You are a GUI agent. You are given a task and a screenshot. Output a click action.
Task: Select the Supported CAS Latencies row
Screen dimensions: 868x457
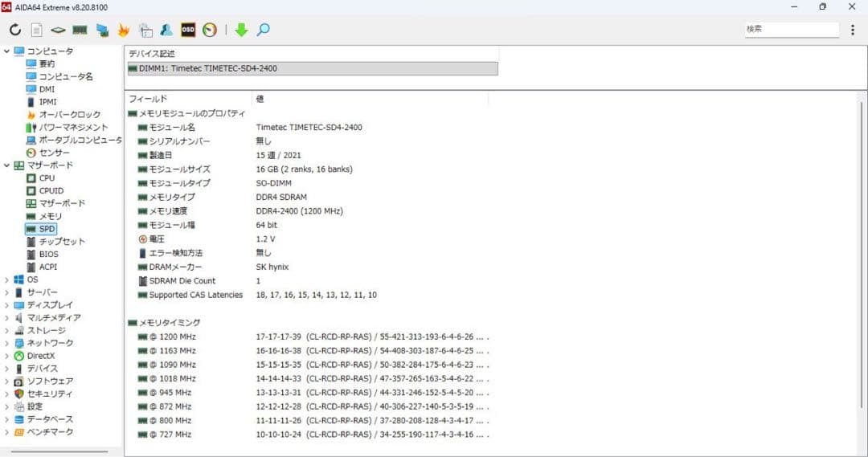(308, 295)
